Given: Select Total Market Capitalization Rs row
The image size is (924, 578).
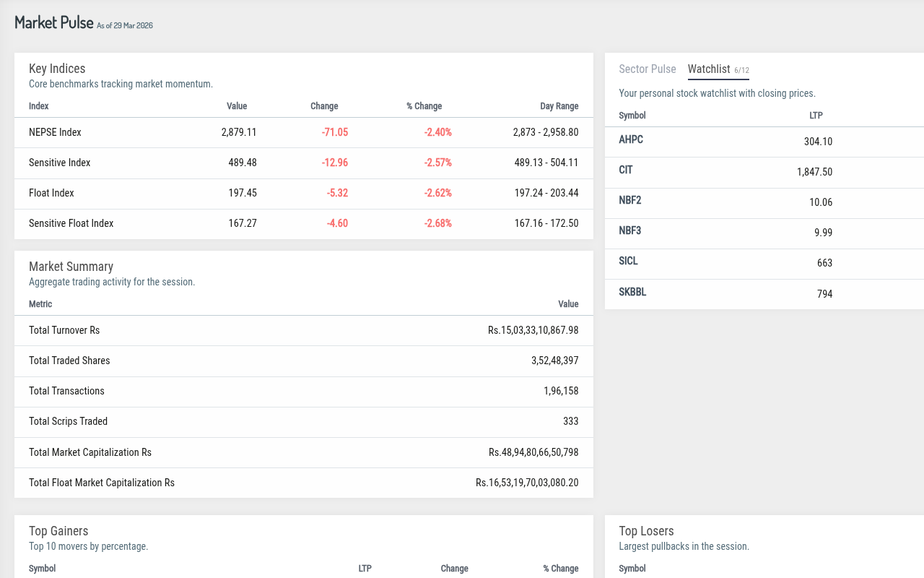Looking at the screenshot, I should (x=304, y=452).
